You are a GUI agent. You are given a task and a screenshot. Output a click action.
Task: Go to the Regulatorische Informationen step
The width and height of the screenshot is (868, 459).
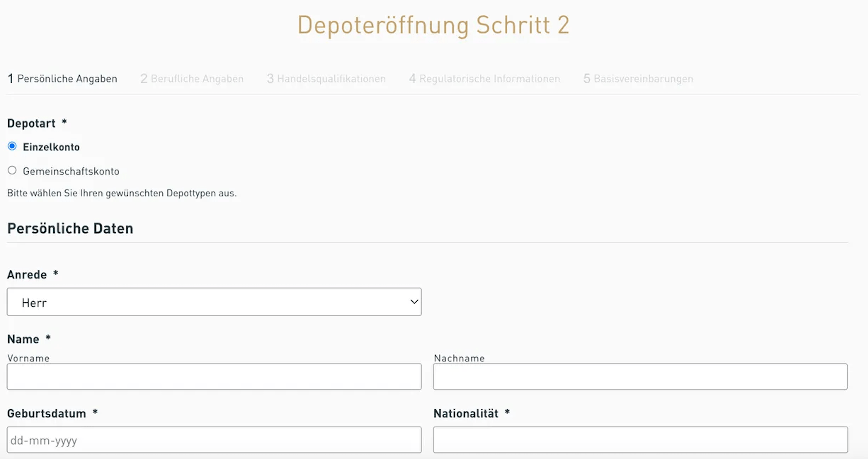(x=485, y=78)
